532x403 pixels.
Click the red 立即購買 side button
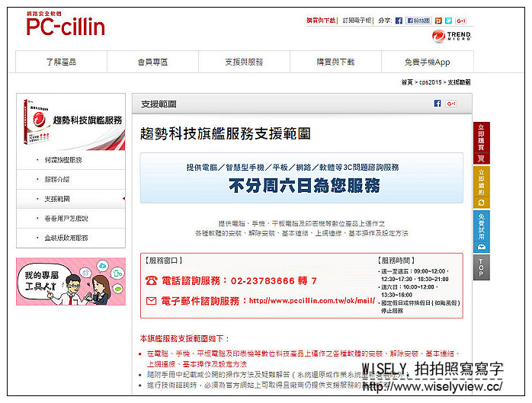(482, 142)
